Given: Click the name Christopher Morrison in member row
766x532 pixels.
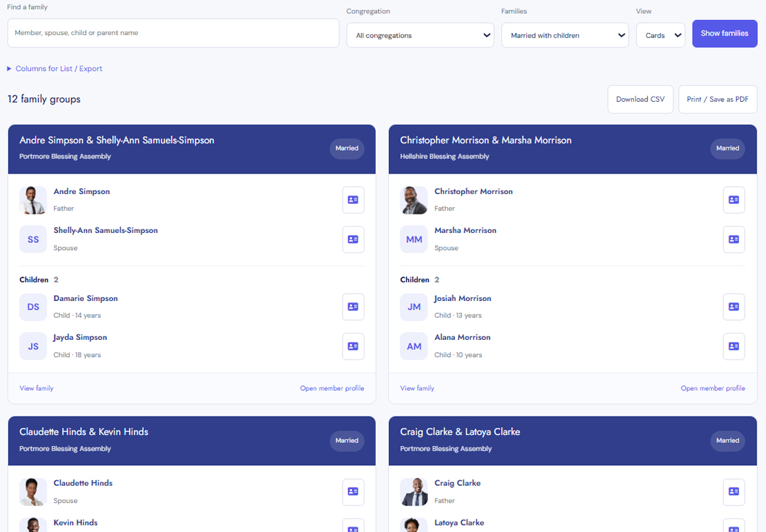Looking at the screenshot, I should tap(473, 191).
